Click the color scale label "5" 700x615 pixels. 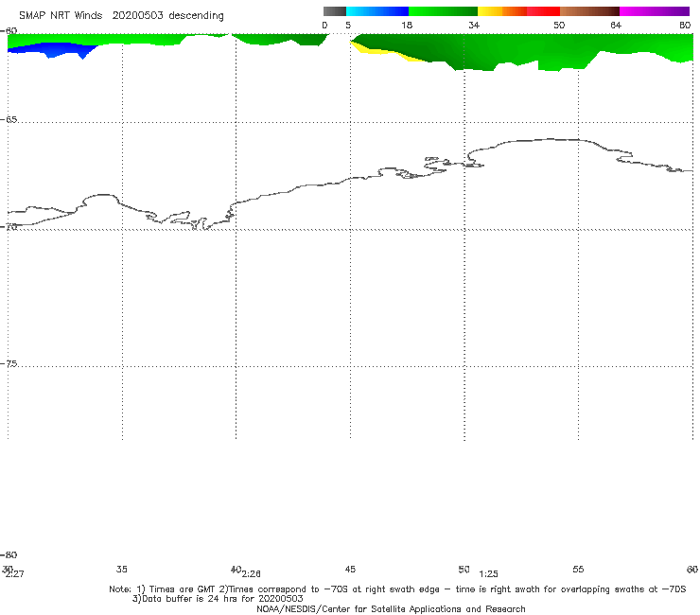[348, 26]
